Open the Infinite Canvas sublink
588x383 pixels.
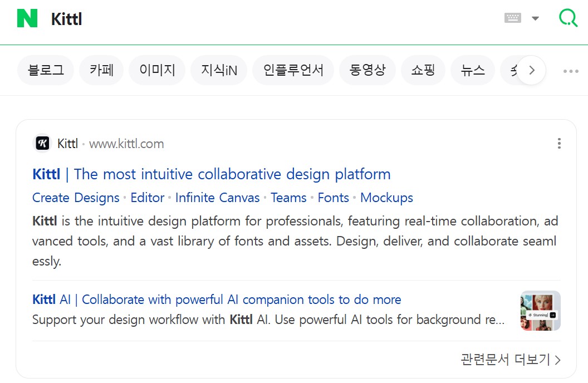coord(218,198)
